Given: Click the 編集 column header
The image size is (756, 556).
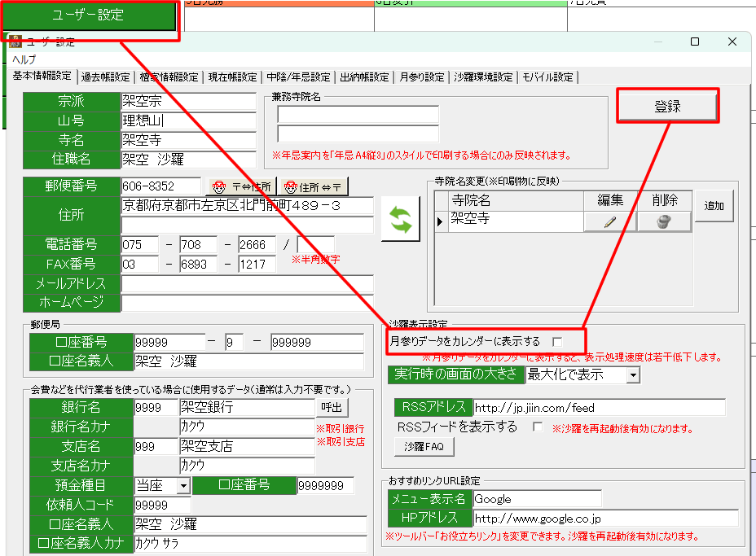Looking at the screenshot, I should tap(610, 200).
